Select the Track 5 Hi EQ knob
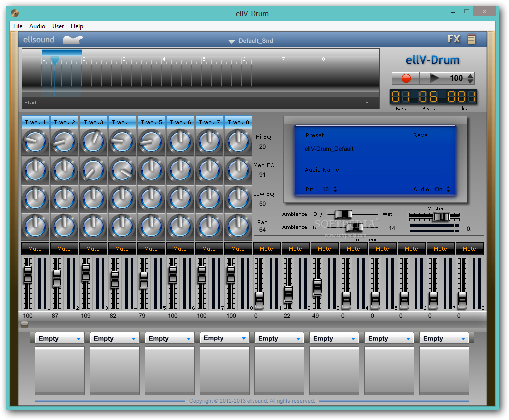This screenshot has height=420, width=509. (x=151, y=142)
